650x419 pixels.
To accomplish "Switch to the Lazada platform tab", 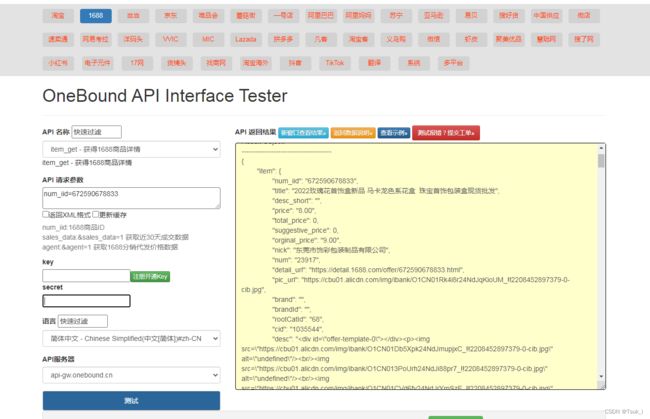I will 245,39.
